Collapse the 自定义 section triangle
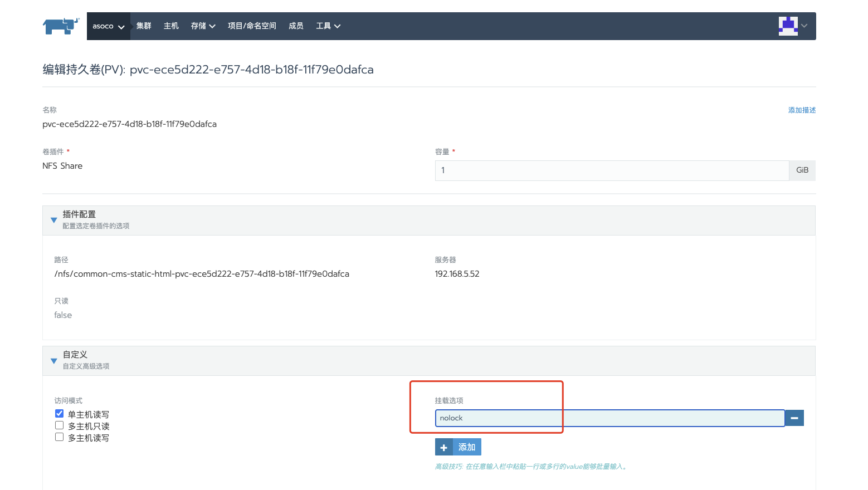868x490 pixels. point(54,361)
